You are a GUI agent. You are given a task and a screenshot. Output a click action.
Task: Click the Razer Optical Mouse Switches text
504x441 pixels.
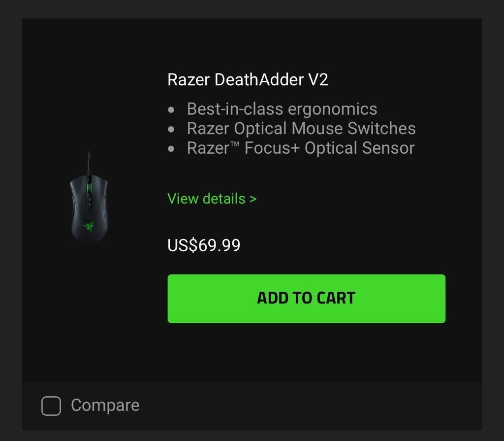tap(301, 129)
